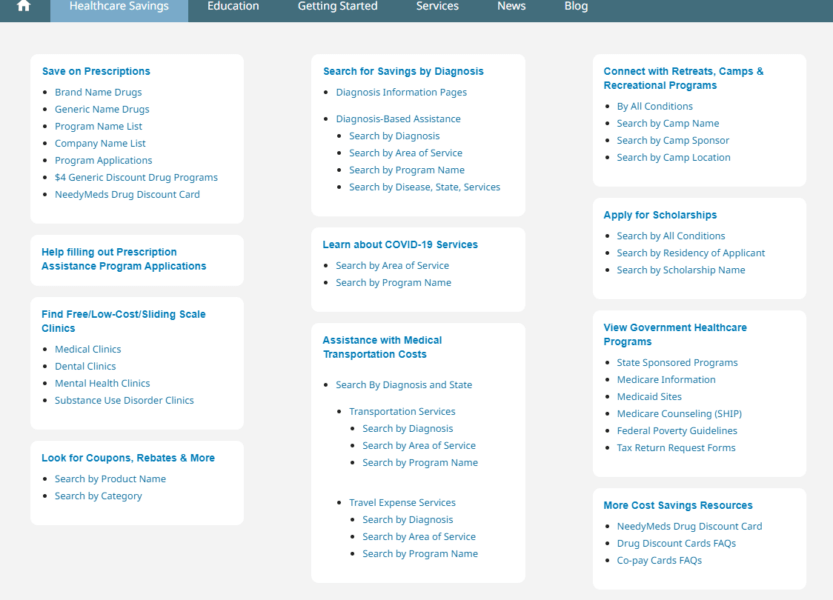
Task: Select Search by Diagnosis under Transportation Services
Action: pos(407,428)
